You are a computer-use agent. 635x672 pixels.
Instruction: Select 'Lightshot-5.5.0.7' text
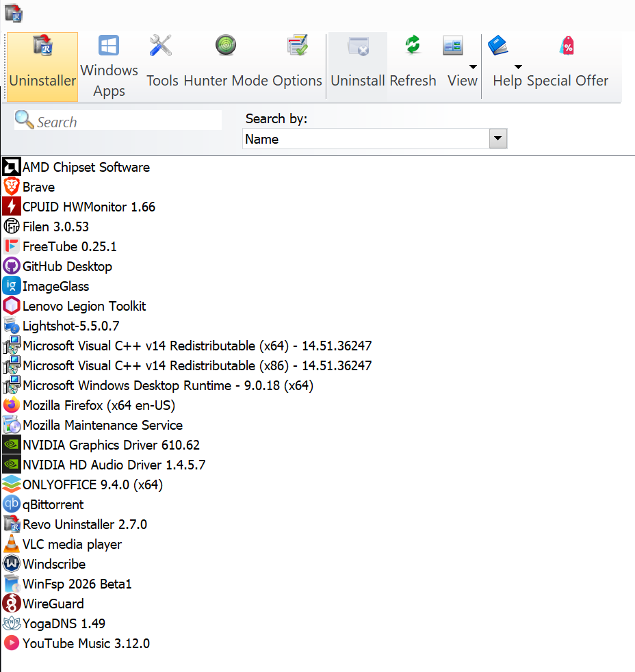(x=70, y=326)
